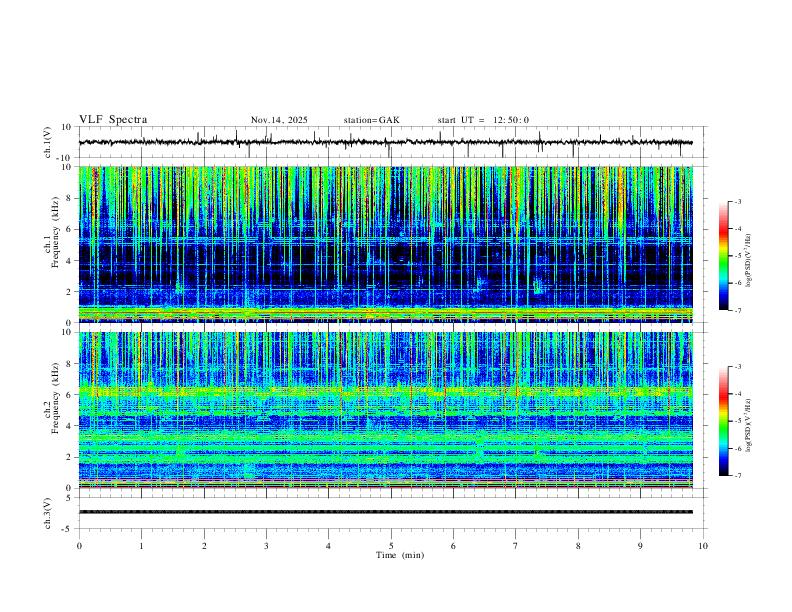Click the log(PSD) label beside ch.2 color bar
Viewport: 792px width, 612px height.
[x=750, y=425]
